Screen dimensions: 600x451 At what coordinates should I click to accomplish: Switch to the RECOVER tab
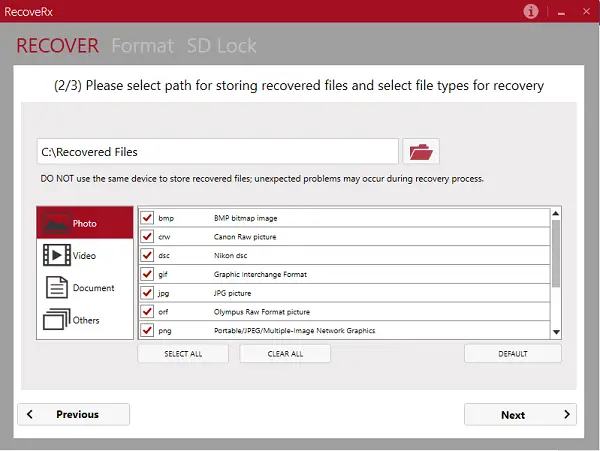[x=57, y=46]
